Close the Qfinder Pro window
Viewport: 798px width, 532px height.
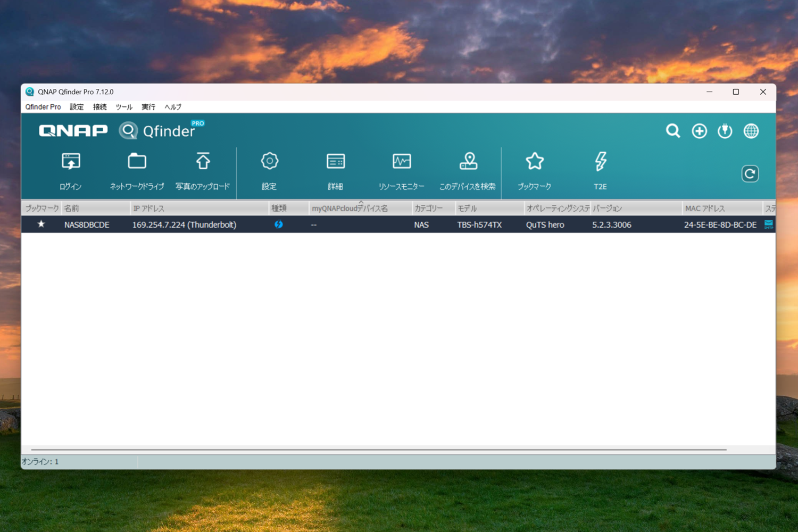[763, 92]
